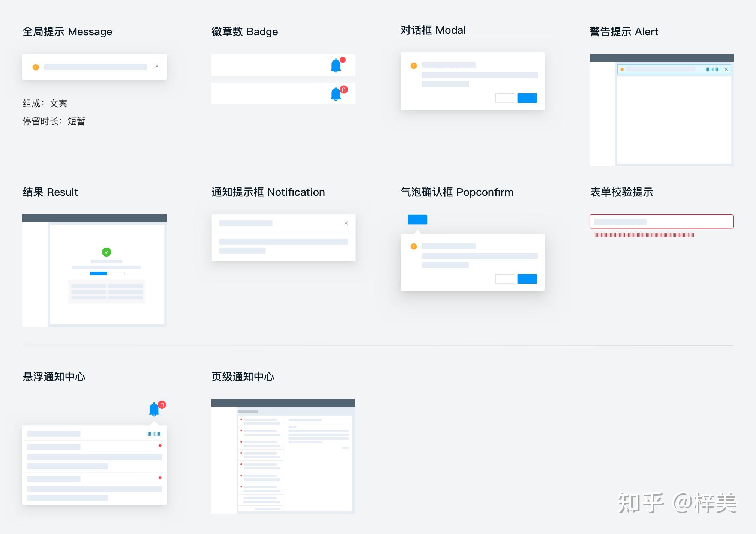This screenshot has height=534, width=756.
Task: Click the blue trigger button above the Popconfirm bubble
Action: pos(417,219)
